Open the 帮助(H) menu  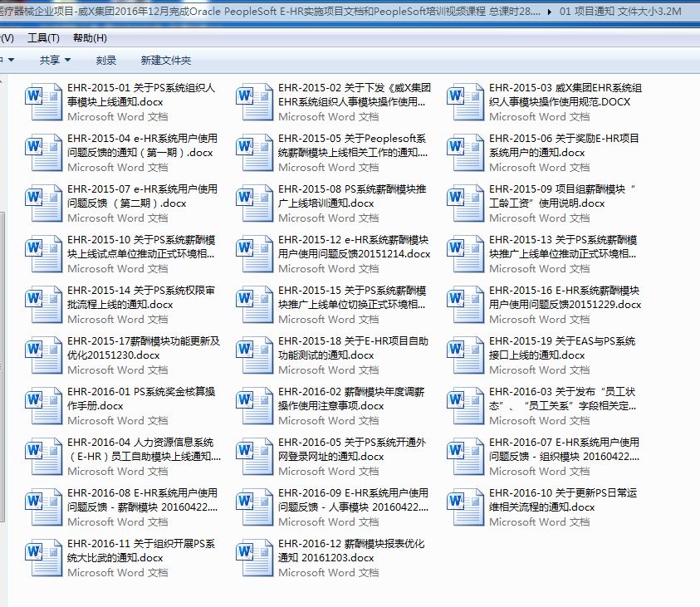90,38
